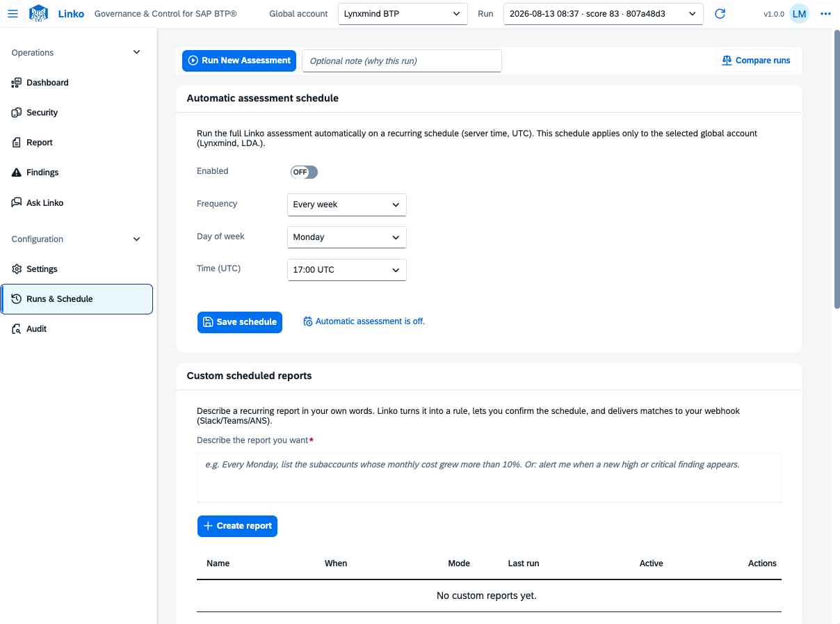
Task: Click the 'No custom reports yet.' text
Action: pos(487,595)
